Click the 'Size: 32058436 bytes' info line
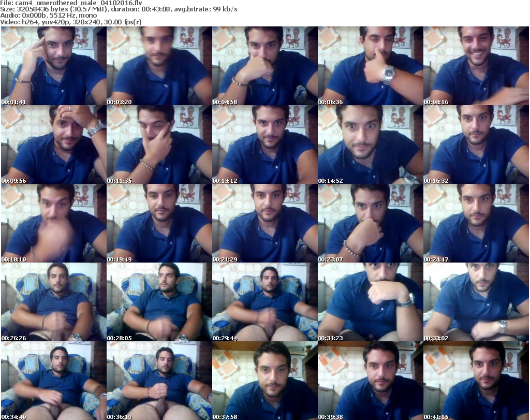Image resolution: width=530 pixels, height=420 pixels. (119, 9)
